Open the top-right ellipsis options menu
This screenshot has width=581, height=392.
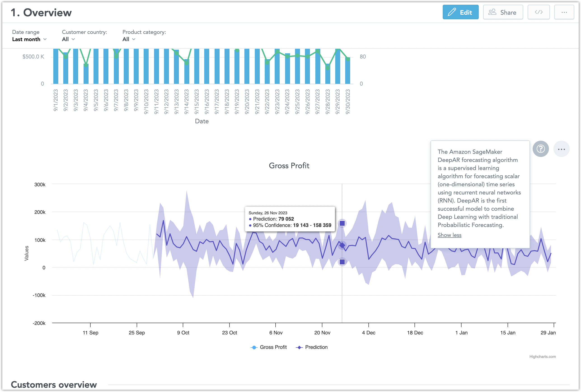point(564,12)
